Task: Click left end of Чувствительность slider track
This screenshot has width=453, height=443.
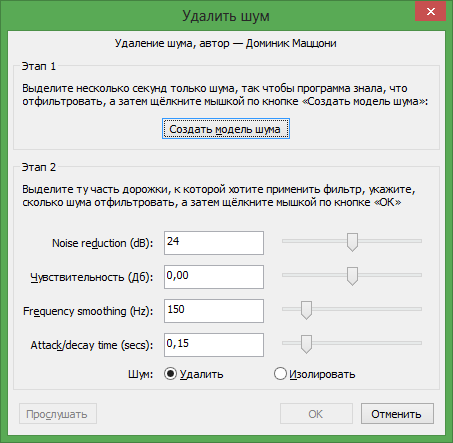Action: [285, 275]
